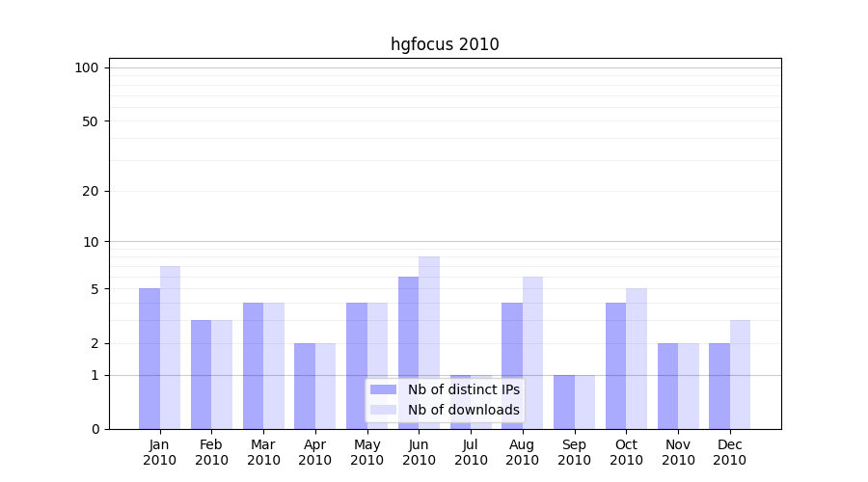Click the chart title "hgfocus 2010"
The width and height of the screenshot is (868, 482).
pyautogui.click(x=445, y=44)
